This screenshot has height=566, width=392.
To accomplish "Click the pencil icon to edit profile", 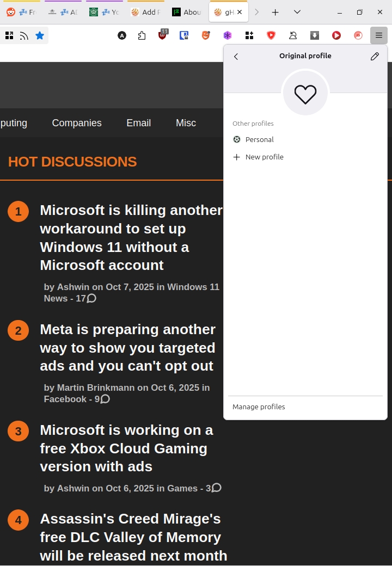I will [x=375, y=56].
